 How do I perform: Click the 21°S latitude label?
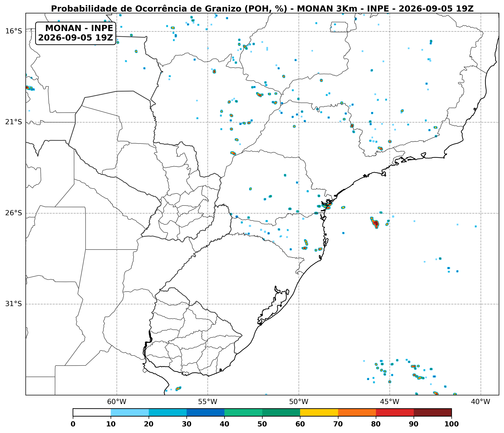tap(14, 122)
